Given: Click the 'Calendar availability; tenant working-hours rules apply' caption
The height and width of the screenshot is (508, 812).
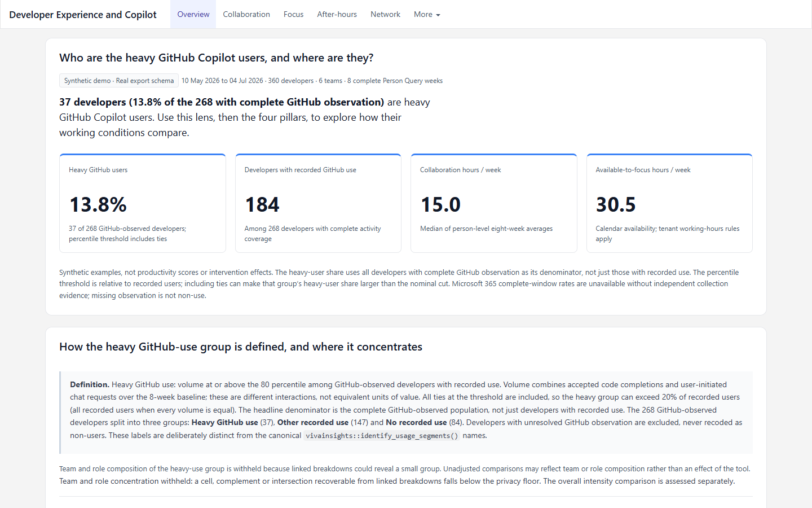Looking at the screenshot, I should 668,234.
